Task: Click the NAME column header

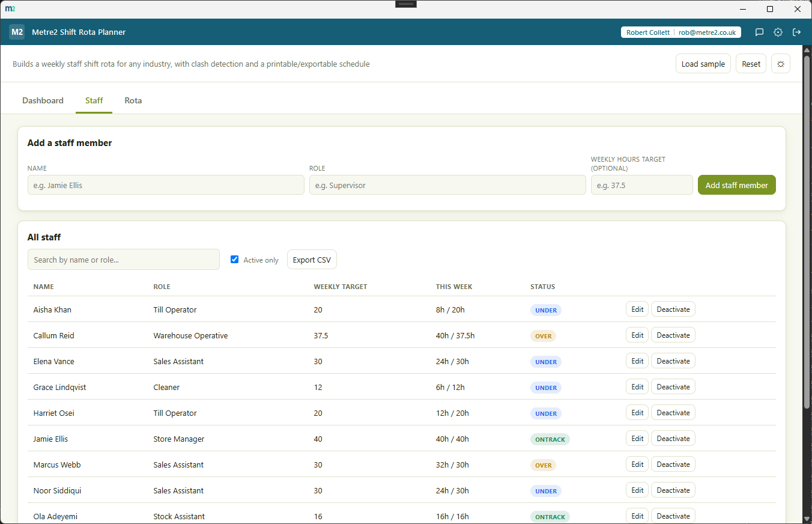Action: [44, 287]
